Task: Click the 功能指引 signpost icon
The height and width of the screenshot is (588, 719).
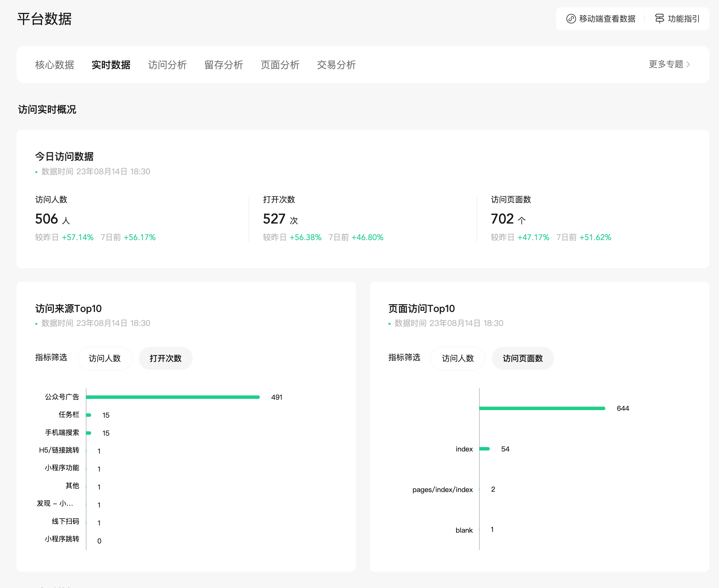Action: tap(659, 19)
